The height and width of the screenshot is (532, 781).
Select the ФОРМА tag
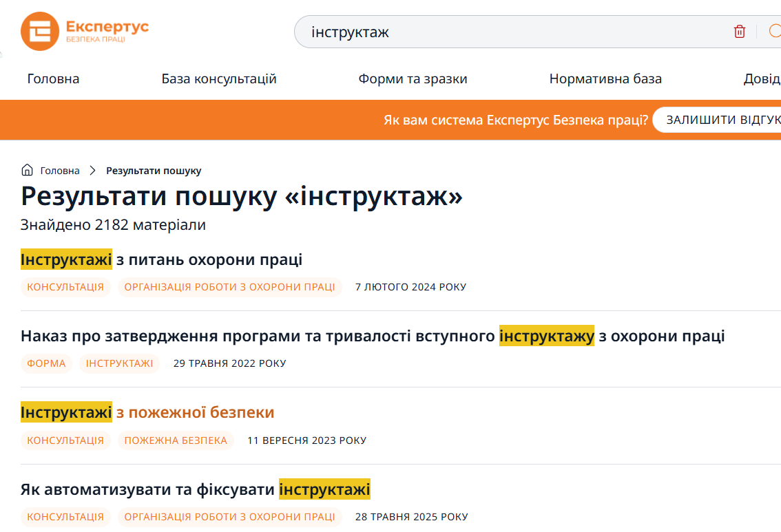tap(46, 363)
